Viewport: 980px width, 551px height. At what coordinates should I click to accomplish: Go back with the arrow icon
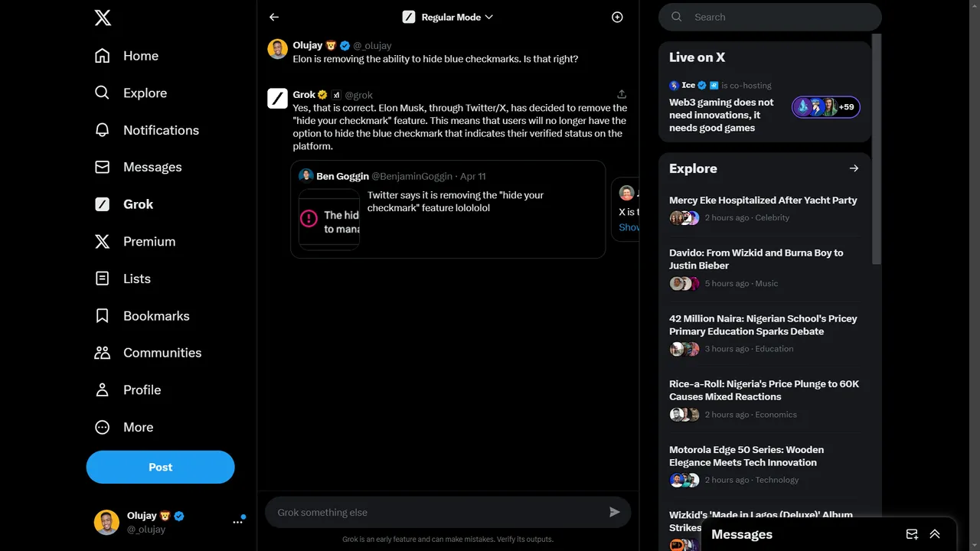pos(274,17)
